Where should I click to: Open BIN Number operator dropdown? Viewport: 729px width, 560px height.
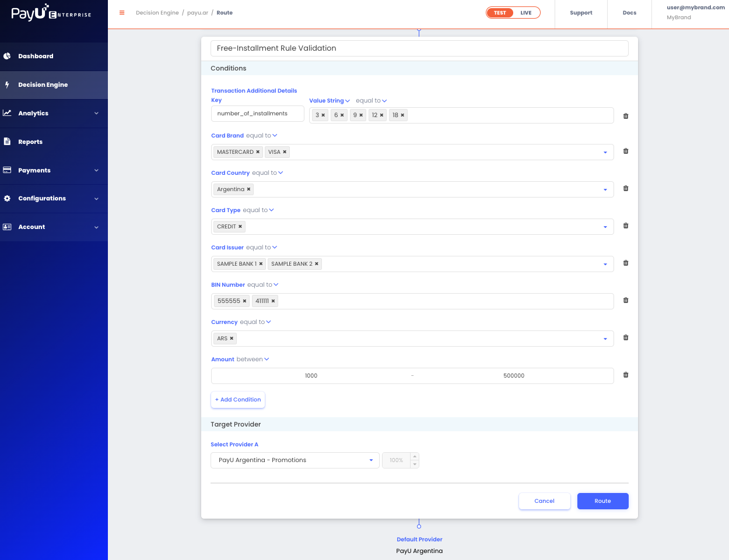pyautogui.click(x=263, y=285)
